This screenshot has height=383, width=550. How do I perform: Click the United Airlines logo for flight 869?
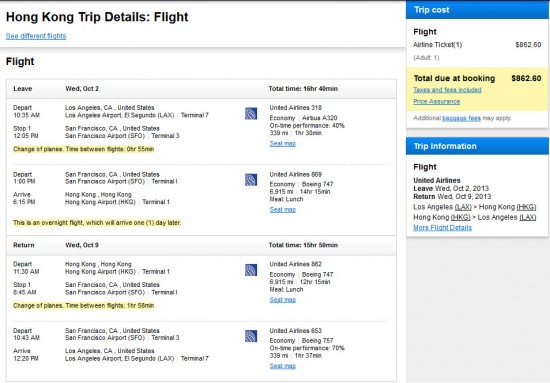click(x=251, y=180)
